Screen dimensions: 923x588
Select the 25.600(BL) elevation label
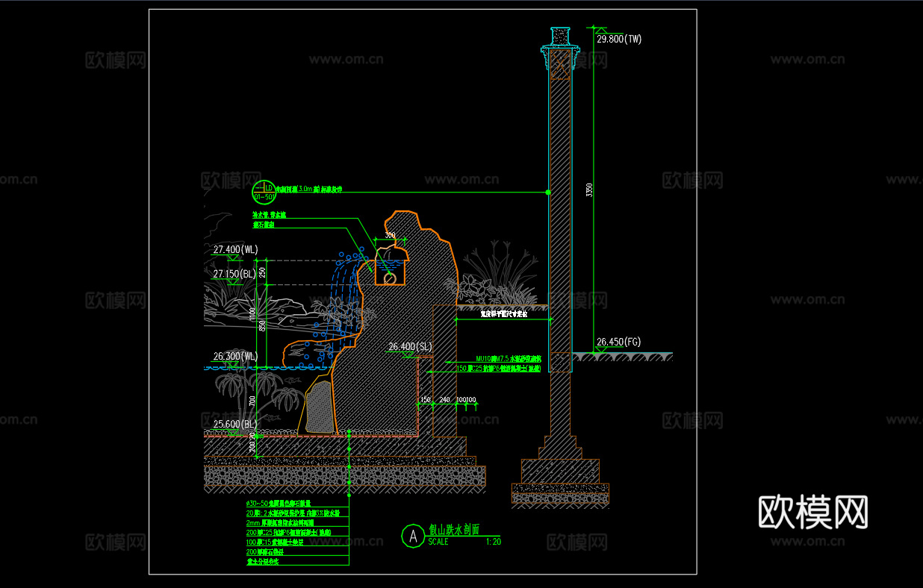click(x=234, y=424)
